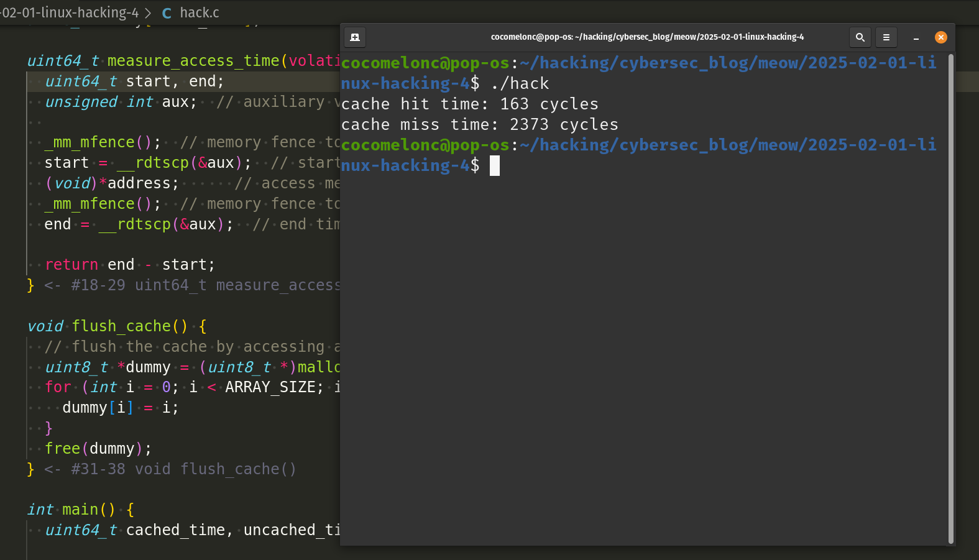Click the first cocomelonc@pop-os prompt in terminal
The width and height of the screenshot is (979, 560).
425,63
